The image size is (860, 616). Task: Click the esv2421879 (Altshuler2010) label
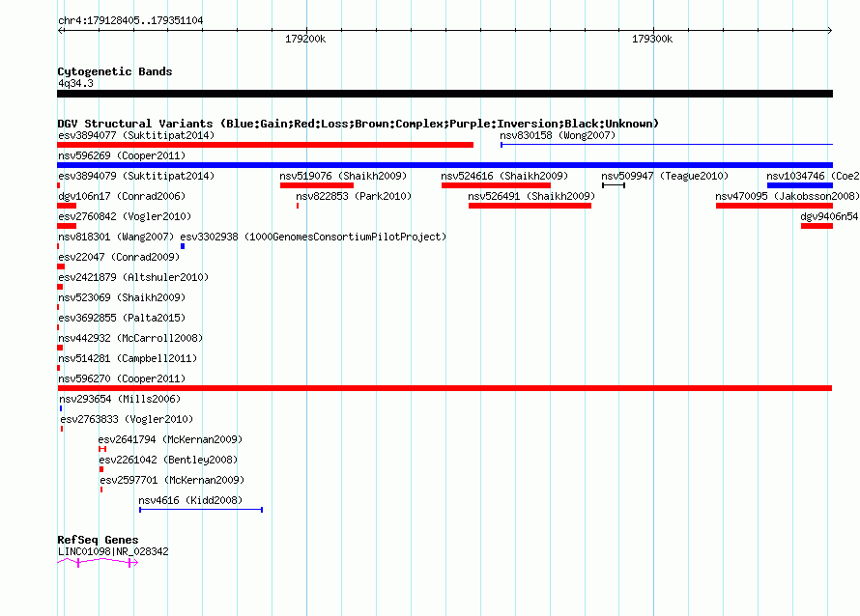[133, 277]
